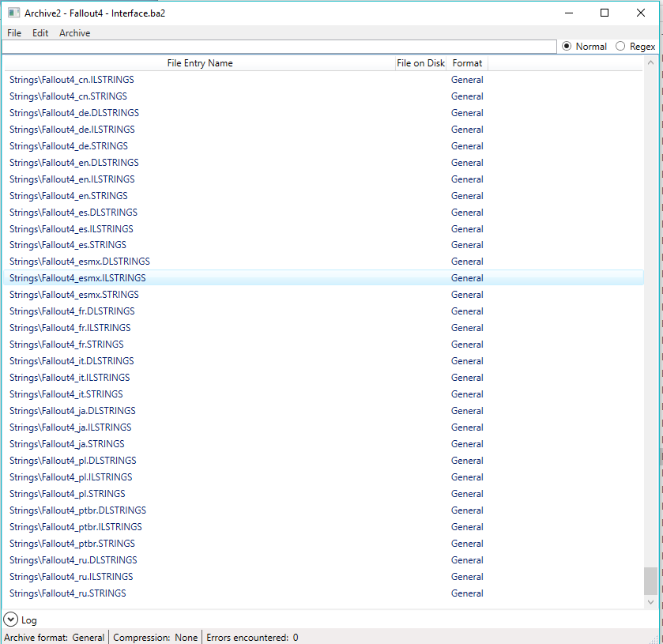The width and height of the screenshot is (663, 644).
Task: Select Strings\Fallout4_de.DLSTRINGS entry
Action: 323,113
